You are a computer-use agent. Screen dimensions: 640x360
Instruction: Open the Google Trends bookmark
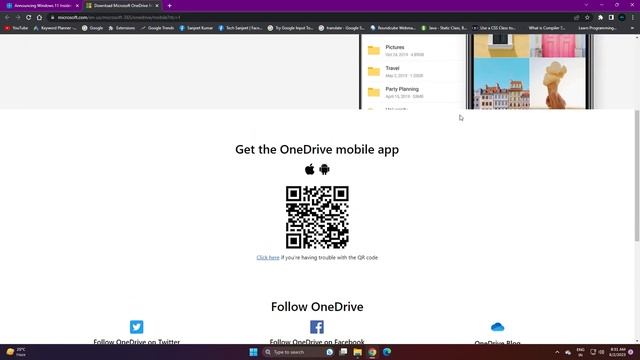click(x=158, y=28)
